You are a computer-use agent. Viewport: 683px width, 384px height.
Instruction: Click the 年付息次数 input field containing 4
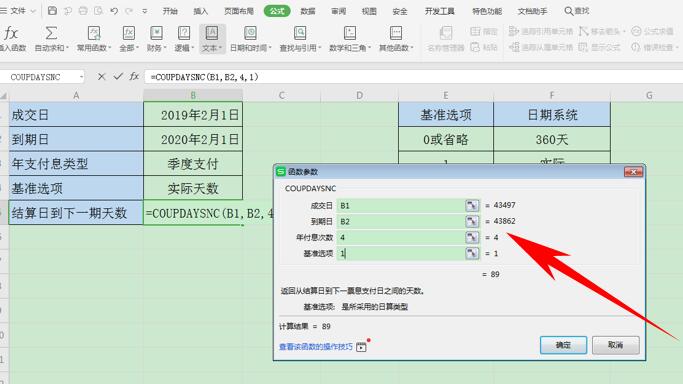coord(401,237)
